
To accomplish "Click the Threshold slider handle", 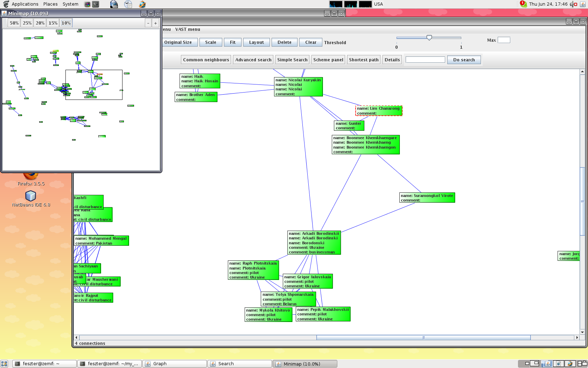I will 429,38.
